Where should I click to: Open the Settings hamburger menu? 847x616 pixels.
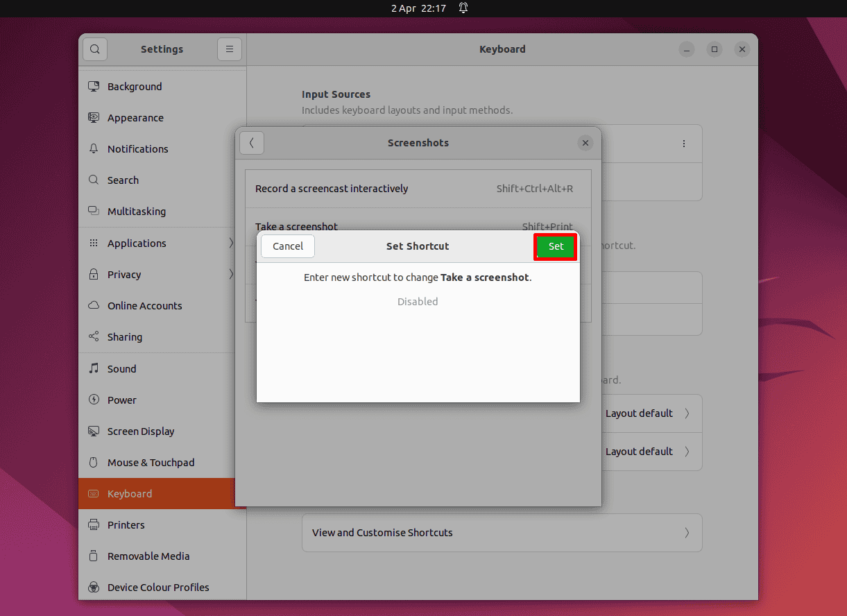pyautogui.click(x=230, y=49)
